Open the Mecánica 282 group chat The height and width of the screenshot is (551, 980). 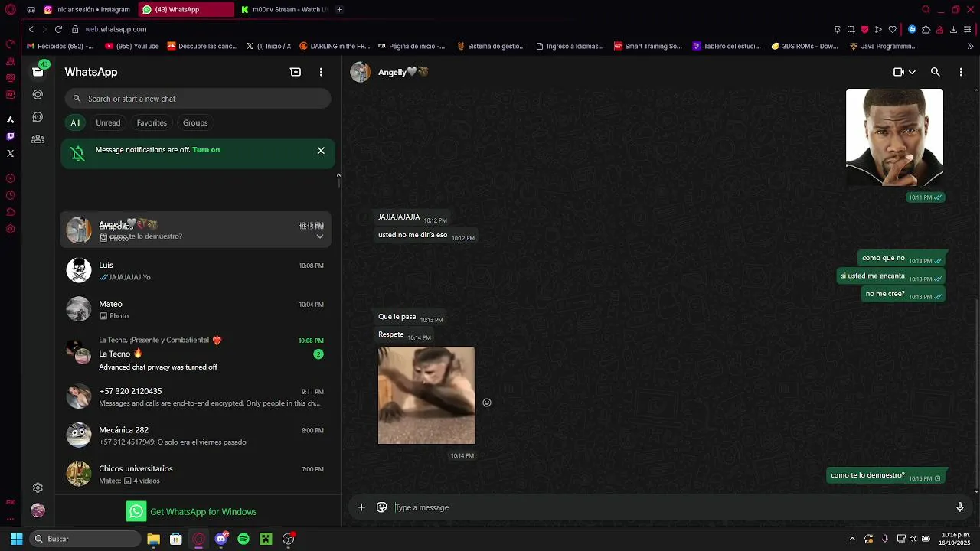[x=195, y=435]
